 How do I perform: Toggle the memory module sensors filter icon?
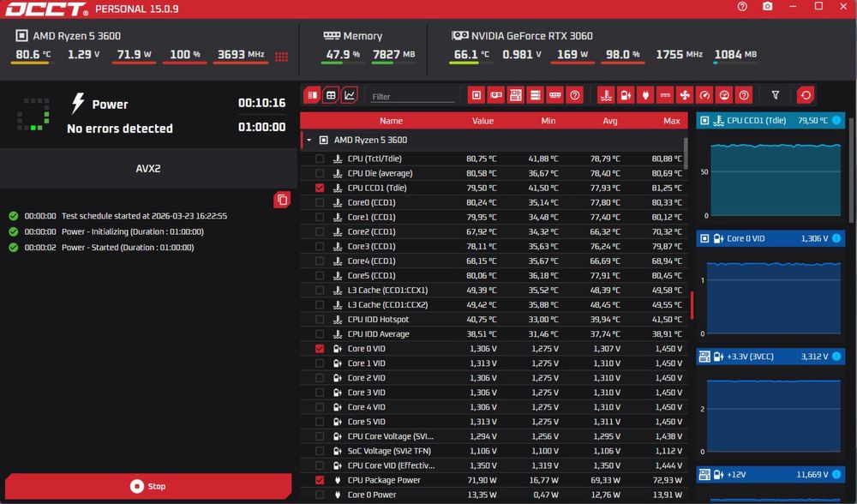554,95
